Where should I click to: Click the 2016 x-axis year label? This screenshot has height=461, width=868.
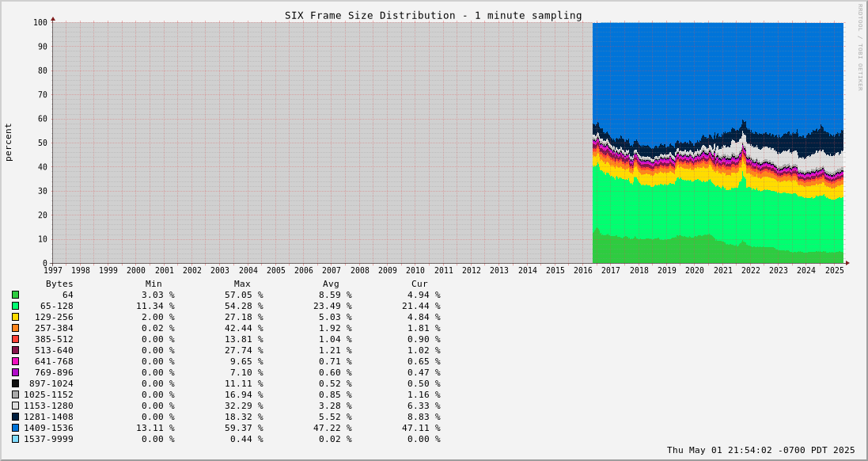click(583, 270)
